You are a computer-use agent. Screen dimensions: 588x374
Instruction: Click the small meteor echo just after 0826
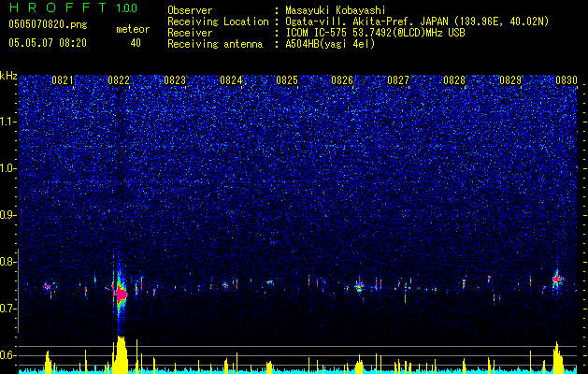(359, 287)
